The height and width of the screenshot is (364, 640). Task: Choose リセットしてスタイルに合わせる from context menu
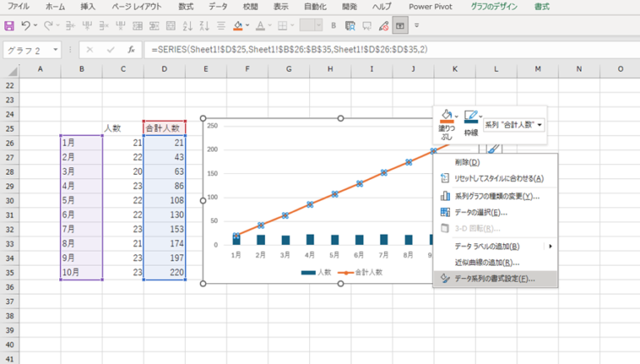click(495, 178)
